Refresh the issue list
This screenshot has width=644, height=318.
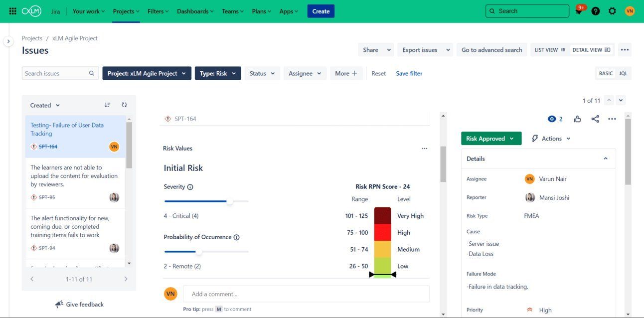click(124, 105)
